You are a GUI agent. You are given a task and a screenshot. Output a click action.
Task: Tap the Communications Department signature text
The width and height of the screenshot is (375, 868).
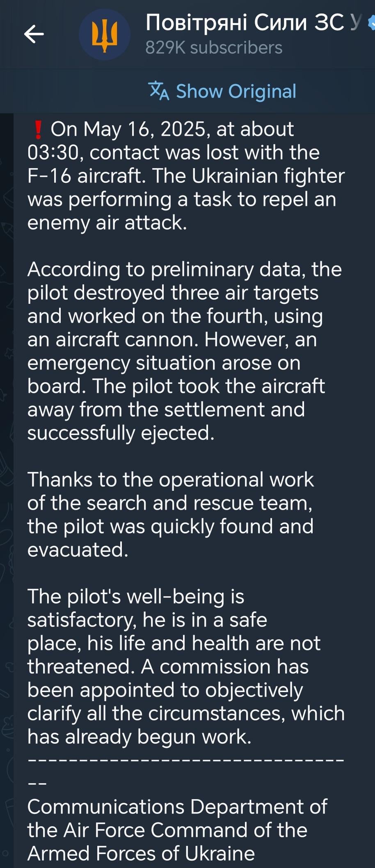coord(177,830)
